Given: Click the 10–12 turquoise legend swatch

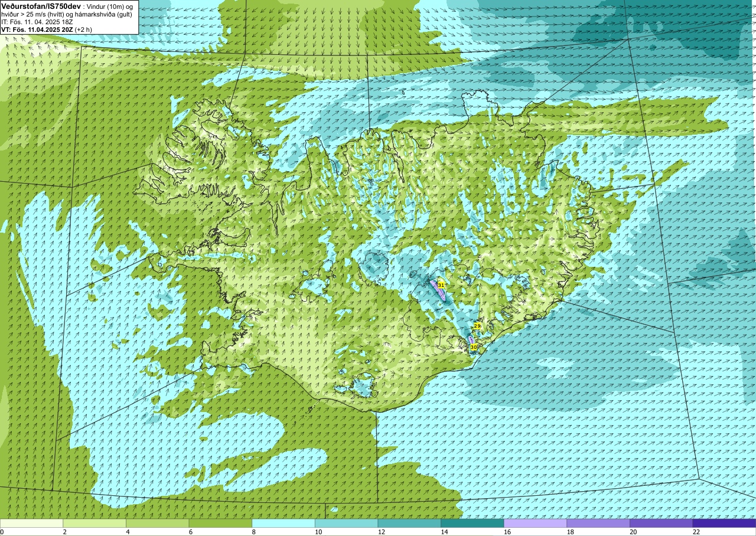Looking at the screenshot, I should tap(346, 523).
